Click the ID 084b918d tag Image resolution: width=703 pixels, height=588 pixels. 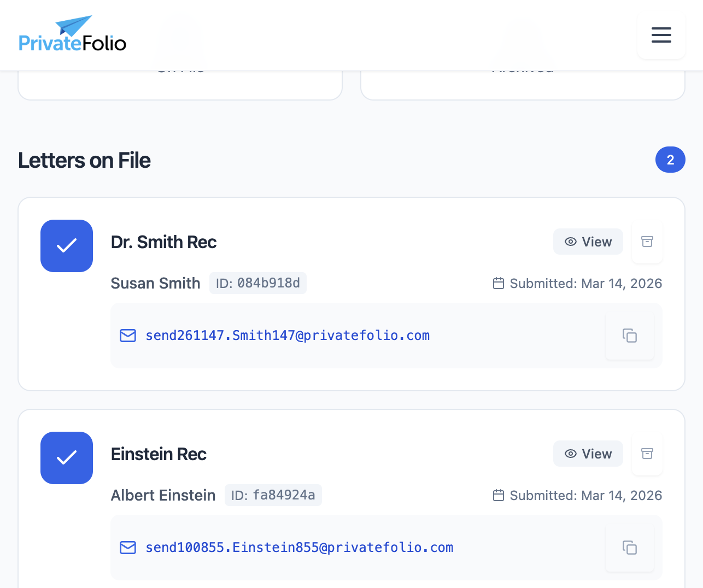click(258, 283)
